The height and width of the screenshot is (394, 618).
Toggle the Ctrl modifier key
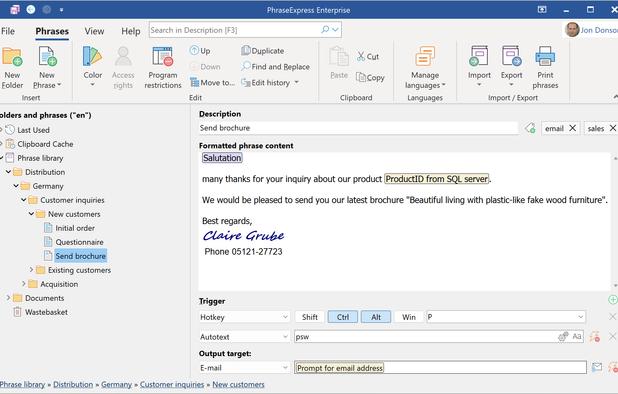coord(343,317)
